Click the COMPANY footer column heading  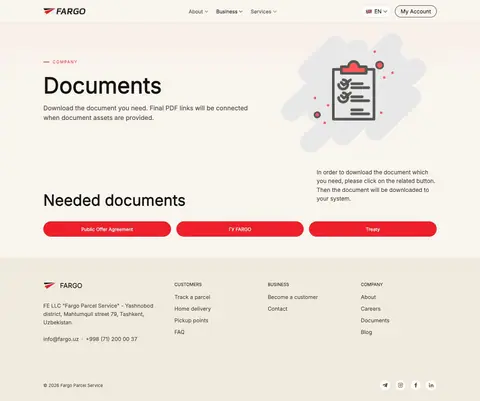(372, 284)
